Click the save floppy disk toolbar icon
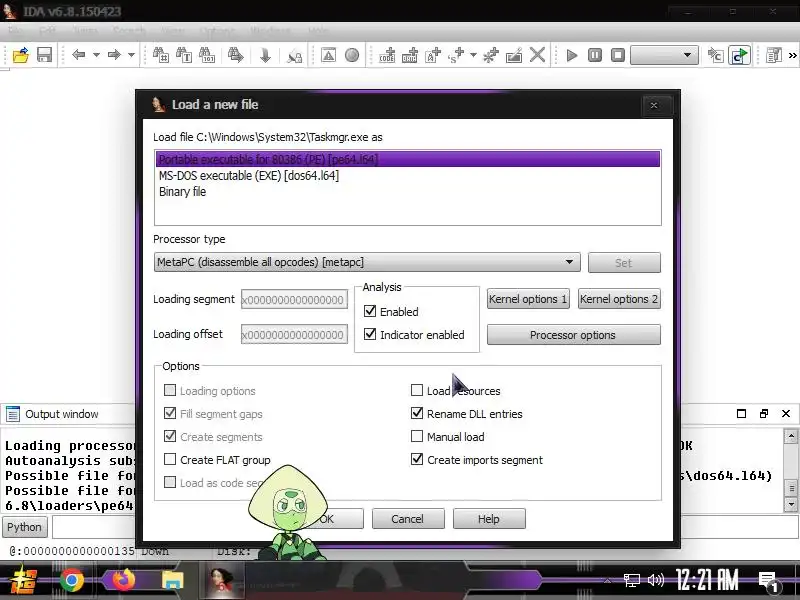 point(44,55)
